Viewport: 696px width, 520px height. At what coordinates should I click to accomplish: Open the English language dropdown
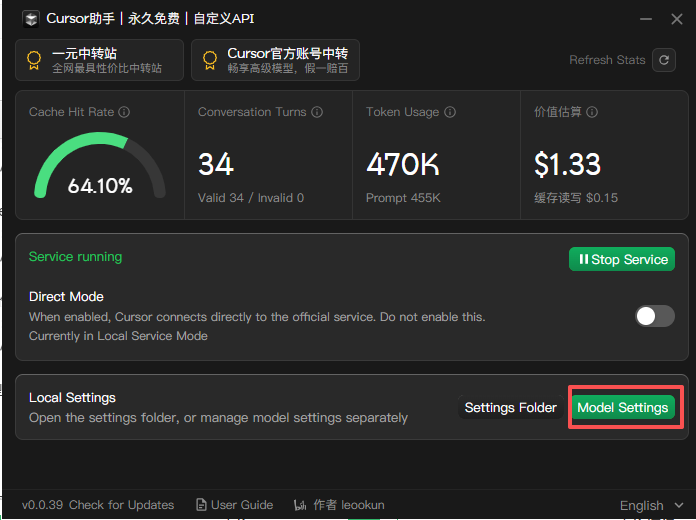652,505
